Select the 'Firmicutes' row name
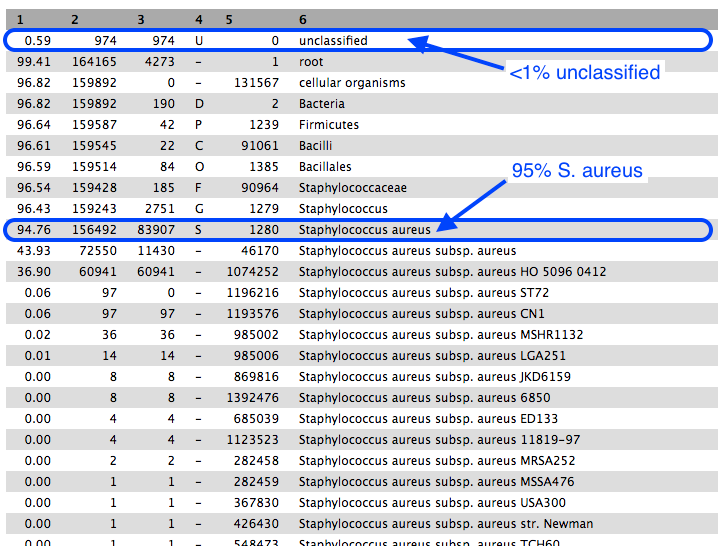This screenshot has width=719, height=546. point(329,125)
